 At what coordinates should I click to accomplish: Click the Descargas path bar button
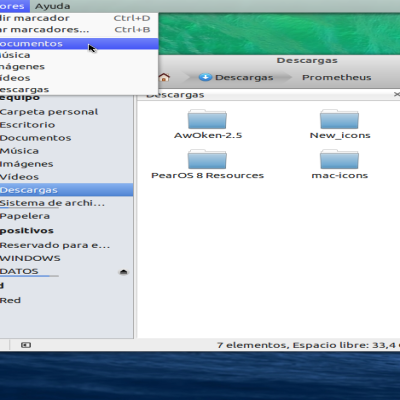(x=236, y=77)
